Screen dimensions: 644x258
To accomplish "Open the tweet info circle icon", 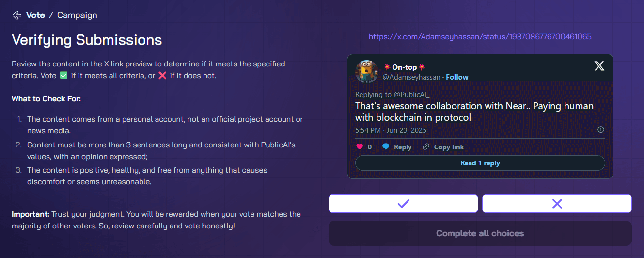I will coord(601,129).
